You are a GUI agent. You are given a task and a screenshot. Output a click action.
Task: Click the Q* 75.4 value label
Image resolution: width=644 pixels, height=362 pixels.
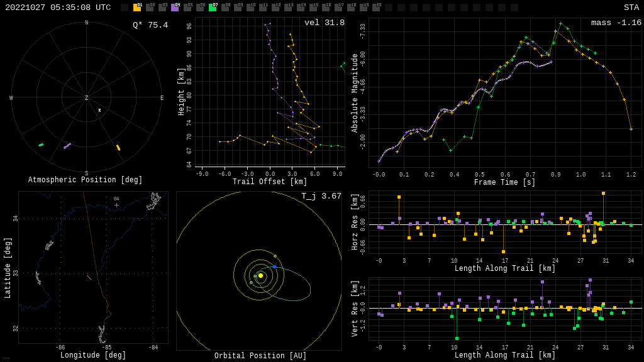pos(150,25)
